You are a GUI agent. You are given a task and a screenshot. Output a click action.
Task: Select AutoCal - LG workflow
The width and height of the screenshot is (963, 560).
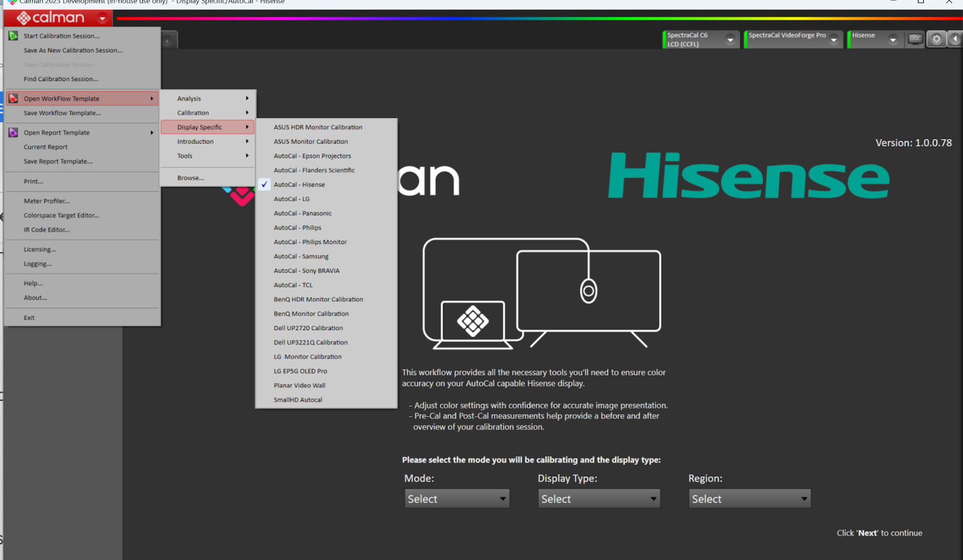click(x=326, y=199)
